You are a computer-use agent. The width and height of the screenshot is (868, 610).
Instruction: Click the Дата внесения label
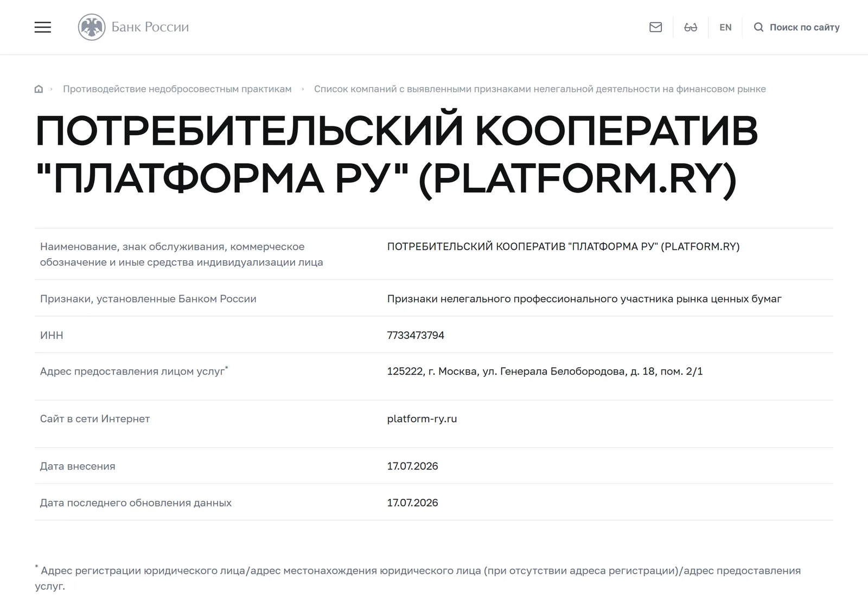pos(78,466)
